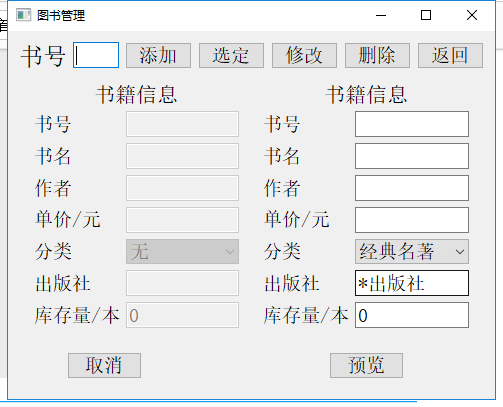Maximize the 图书管理 window
The width and height of the screenshot is (503, 407).
tap(426, 15)
